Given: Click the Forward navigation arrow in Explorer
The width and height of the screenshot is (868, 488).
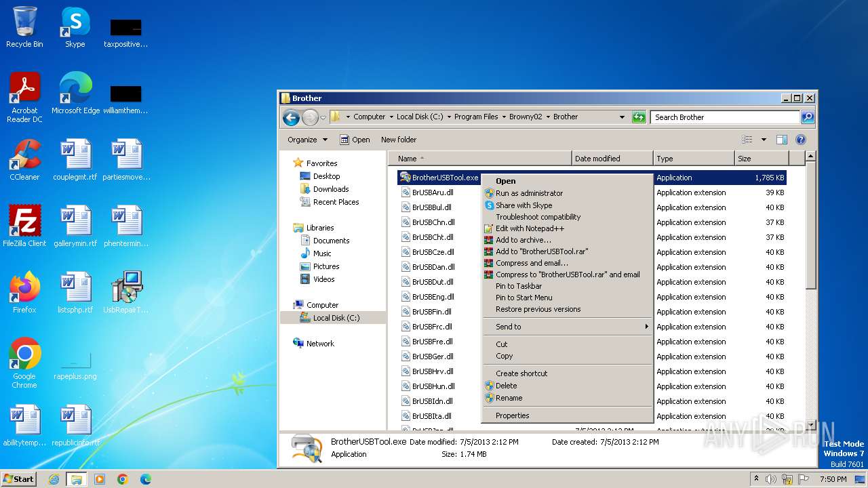Looking at the screenshot, I should coord(310,117).
